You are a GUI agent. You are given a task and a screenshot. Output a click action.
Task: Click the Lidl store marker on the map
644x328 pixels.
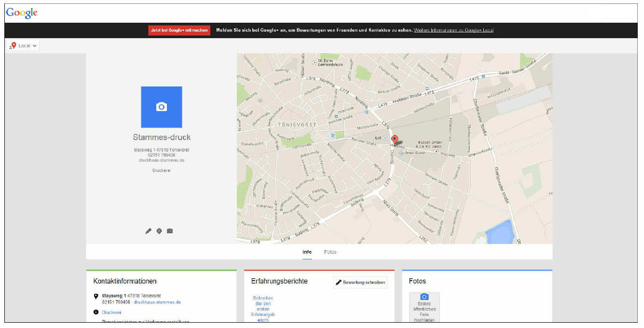click(384, 138)
